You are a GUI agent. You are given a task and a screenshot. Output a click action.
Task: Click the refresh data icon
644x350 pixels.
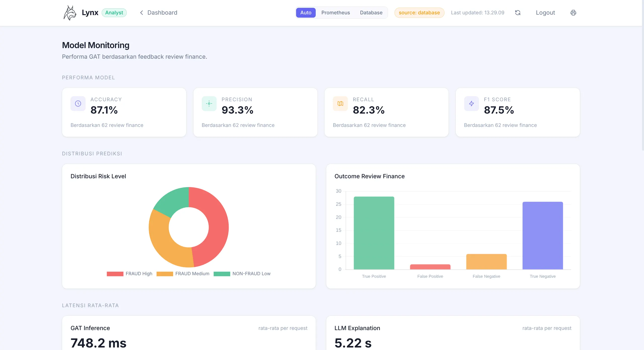point(518,13)
